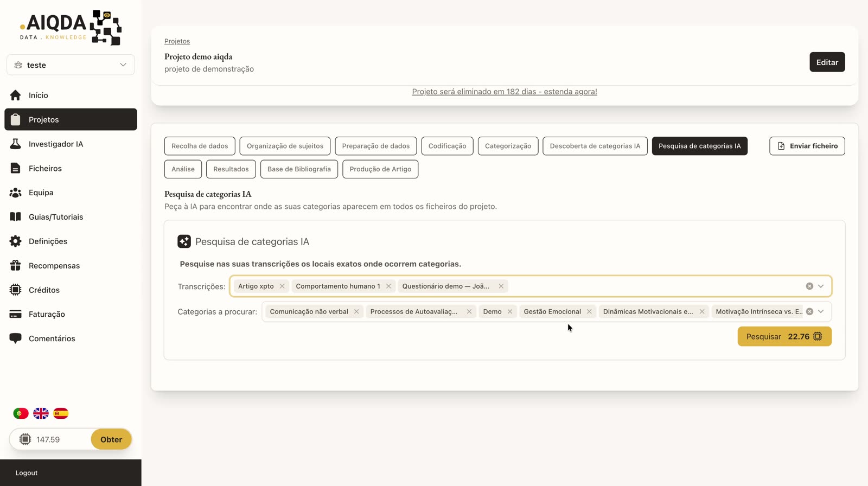Switch language to Spanish flag
868x486 pixels.
click(x=61, y=413)
